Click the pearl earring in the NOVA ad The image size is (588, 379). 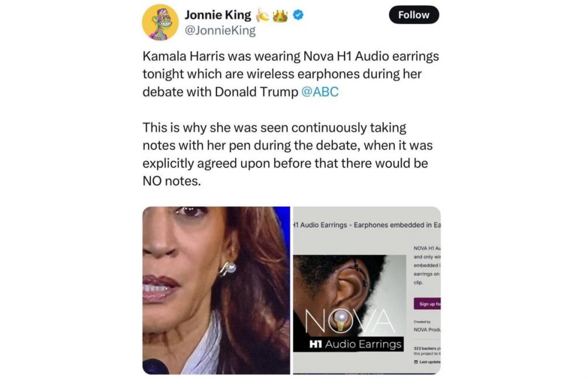click(x=341, y=319)
